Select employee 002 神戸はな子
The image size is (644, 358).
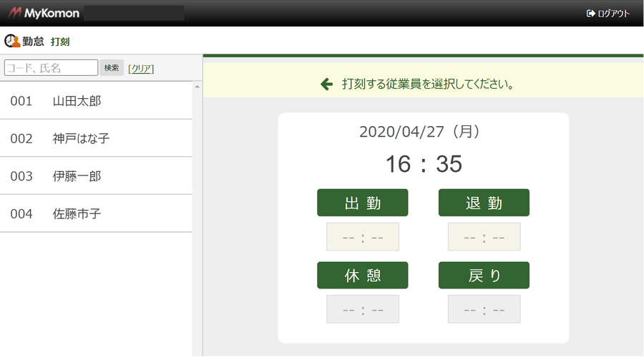tap(96, 138)
